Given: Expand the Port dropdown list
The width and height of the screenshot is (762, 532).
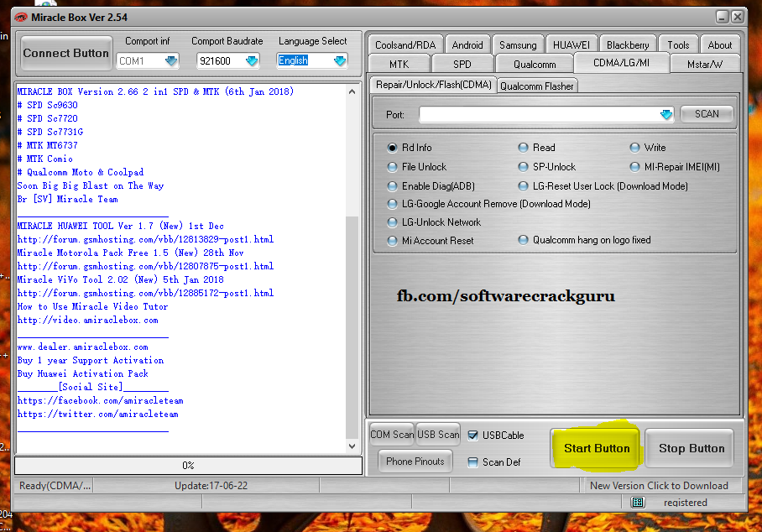Looking at the screenshot, I should coord(666,115).
